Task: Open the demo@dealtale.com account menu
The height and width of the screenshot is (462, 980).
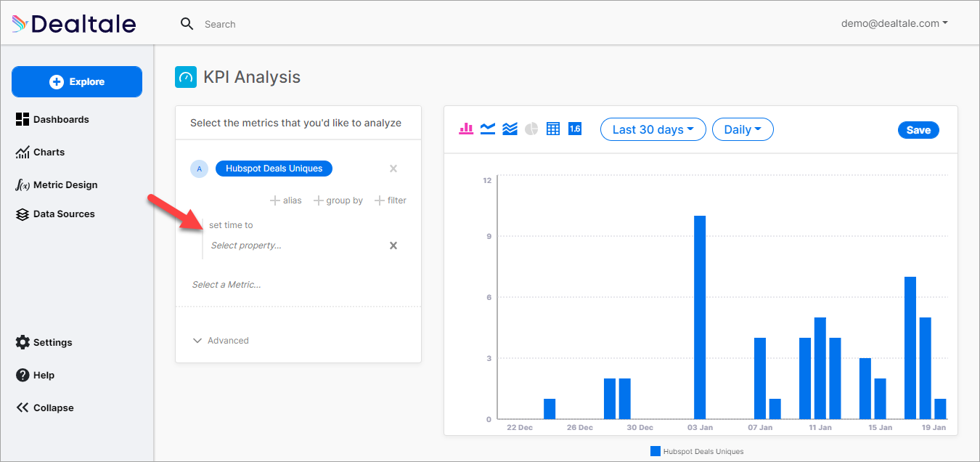Action: coord(894,23)
